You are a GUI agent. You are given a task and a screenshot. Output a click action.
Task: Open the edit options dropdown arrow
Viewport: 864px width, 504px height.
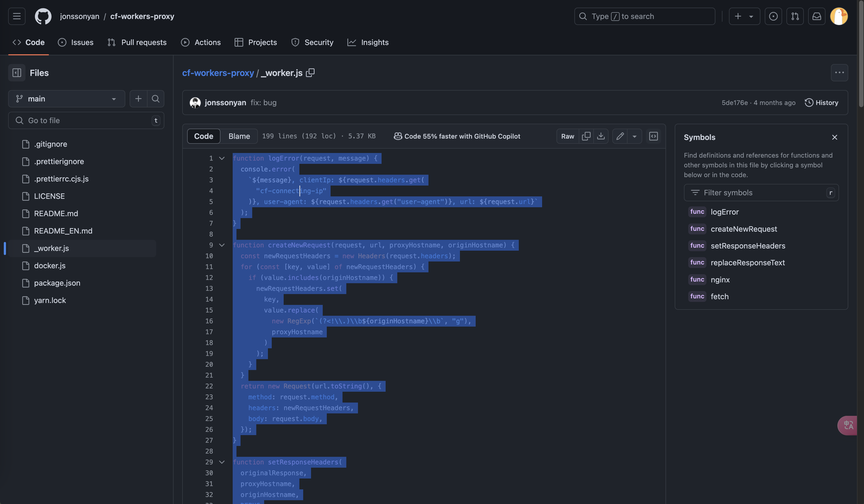coord(634,136)
